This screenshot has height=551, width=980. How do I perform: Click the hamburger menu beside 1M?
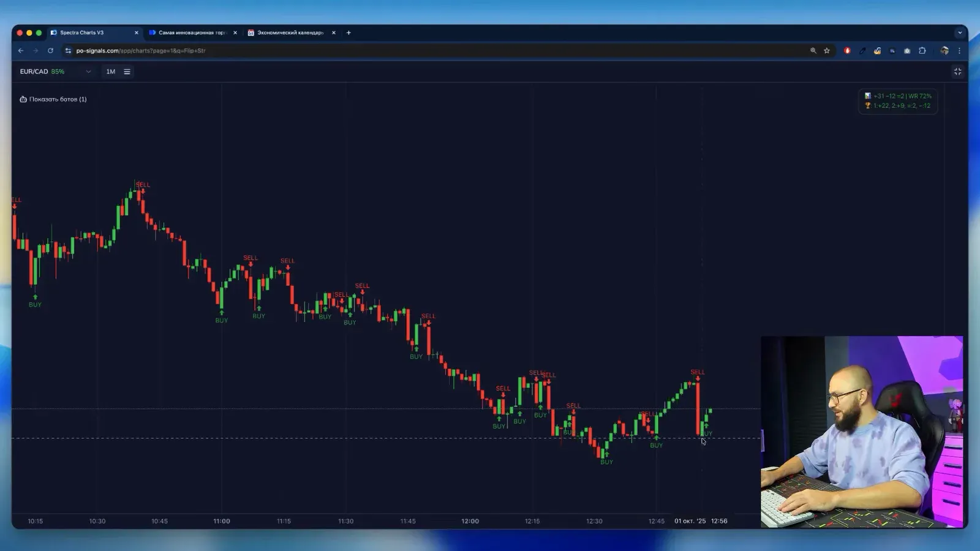[x=127, y=72]
